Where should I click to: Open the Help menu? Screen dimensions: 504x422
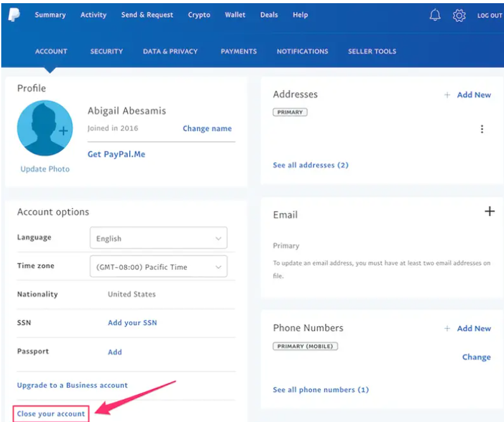(x=300, y=15)
